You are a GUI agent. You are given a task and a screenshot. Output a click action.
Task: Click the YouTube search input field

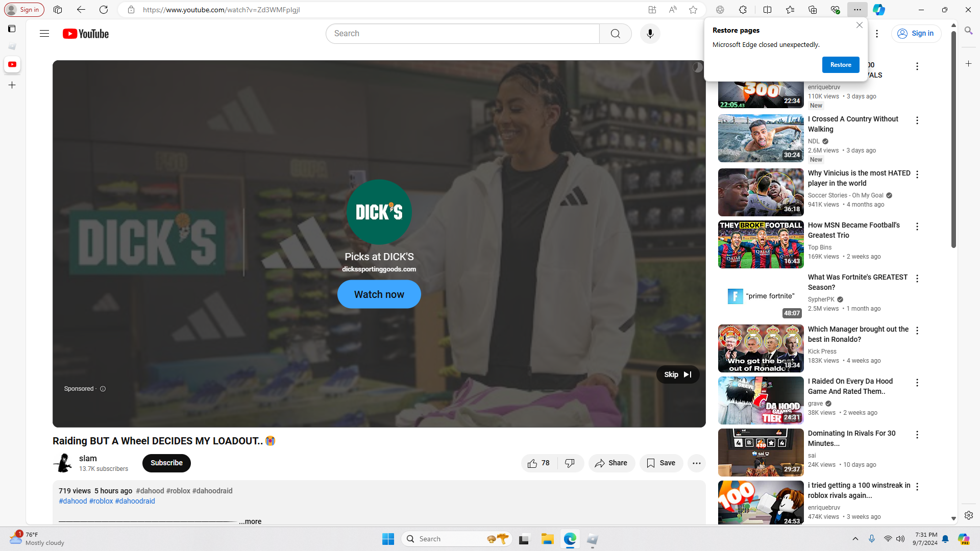[462, 34]
